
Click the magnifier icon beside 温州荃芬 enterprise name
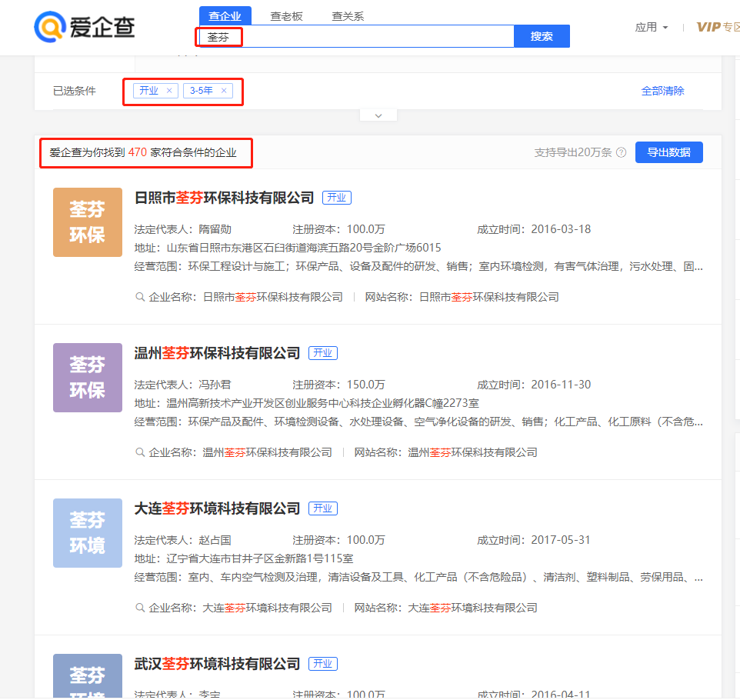[140, 452]
